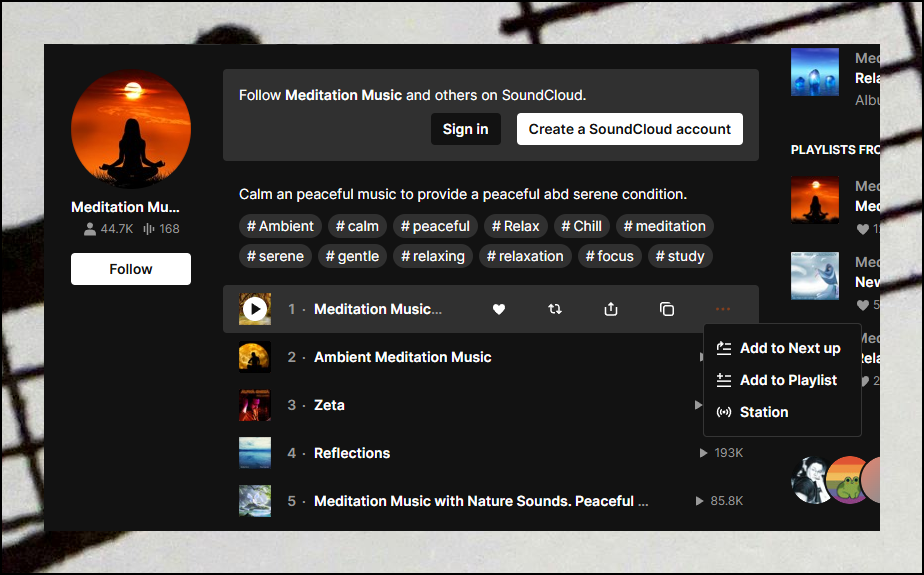Open the # focus tag
The height and width of the screenshot is (575, 924).
pyautogui.click(x=609, y=256)
